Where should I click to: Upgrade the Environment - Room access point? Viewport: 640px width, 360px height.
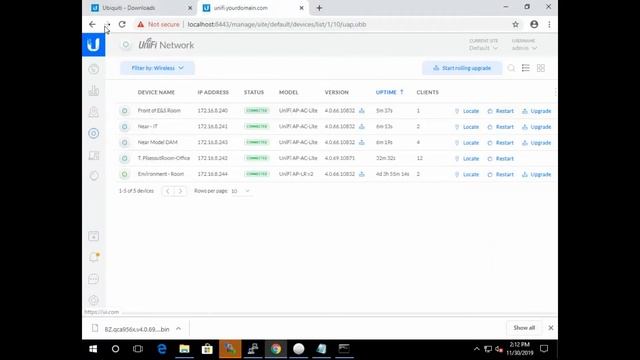click(537, 174)
